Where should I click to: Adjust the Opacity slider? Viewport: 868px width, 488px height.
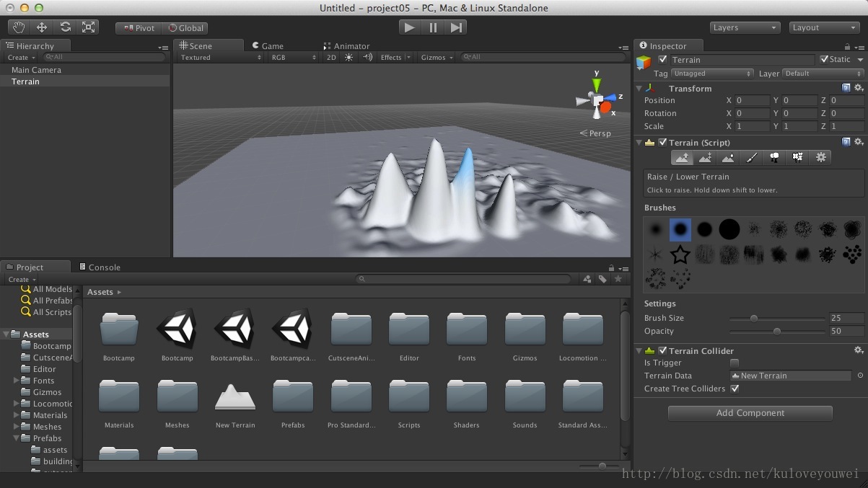pos(777,331)
